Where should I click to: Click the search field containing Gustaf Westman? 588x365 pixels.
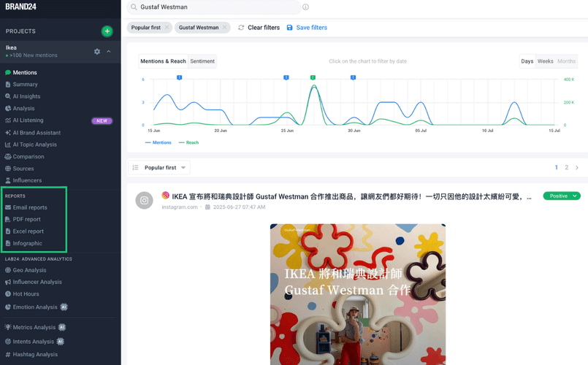pyautogui.click(x=214, y=7)
